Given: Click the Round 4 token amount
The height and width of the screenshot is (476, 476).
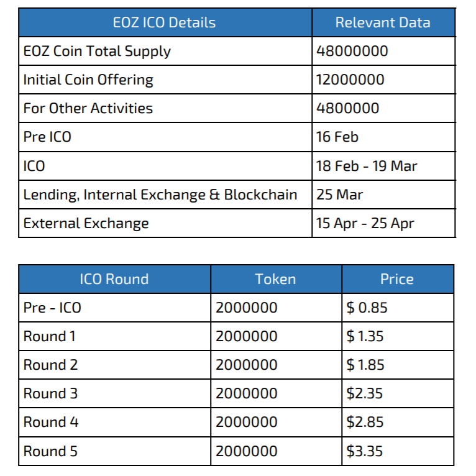Looking at the screenshot, I should [247, 423].
